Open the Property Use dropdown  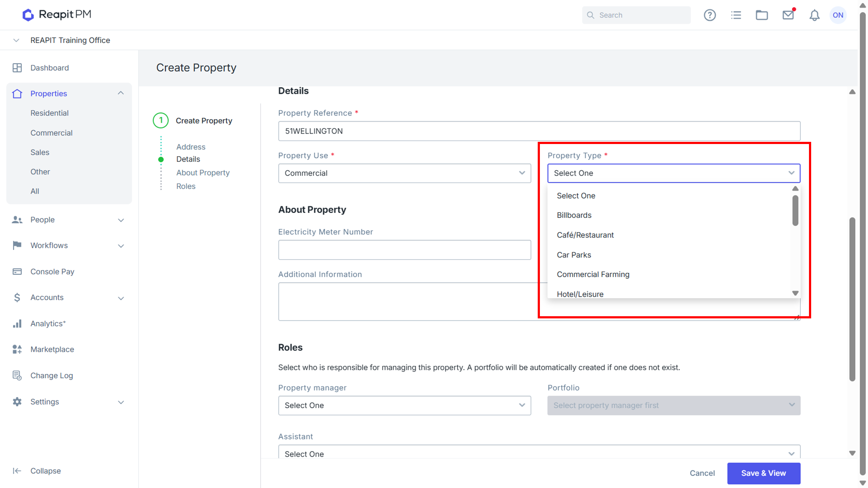point(404,173)
